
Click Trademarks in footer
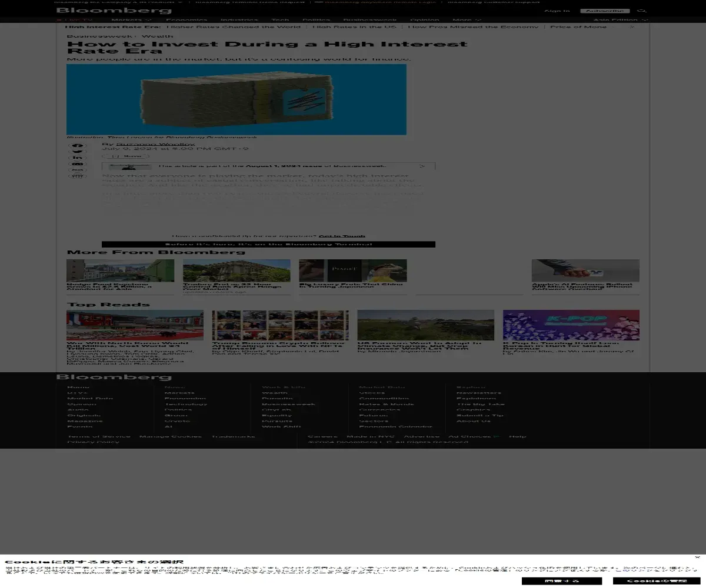(233, 436)
